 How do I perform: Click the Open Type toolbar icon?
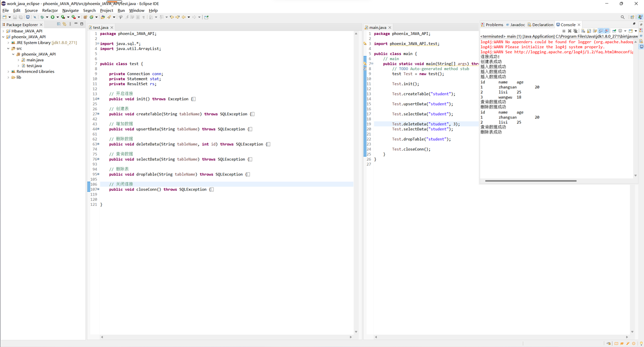click(x=103, y=17)
